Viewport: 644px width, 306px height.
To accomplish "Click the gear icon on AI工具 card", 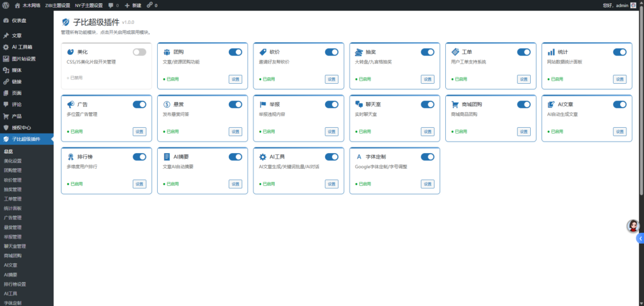I will [263, 157].
